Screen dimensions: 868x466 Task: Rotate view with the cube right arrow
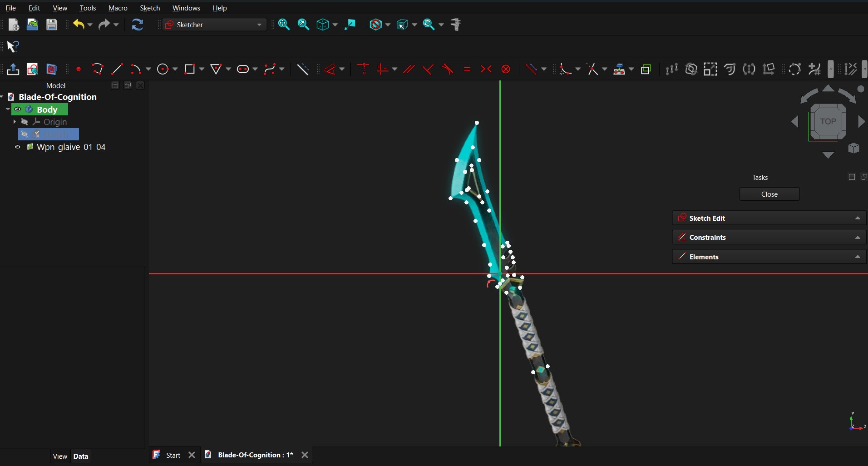click(x=861, y=121)
